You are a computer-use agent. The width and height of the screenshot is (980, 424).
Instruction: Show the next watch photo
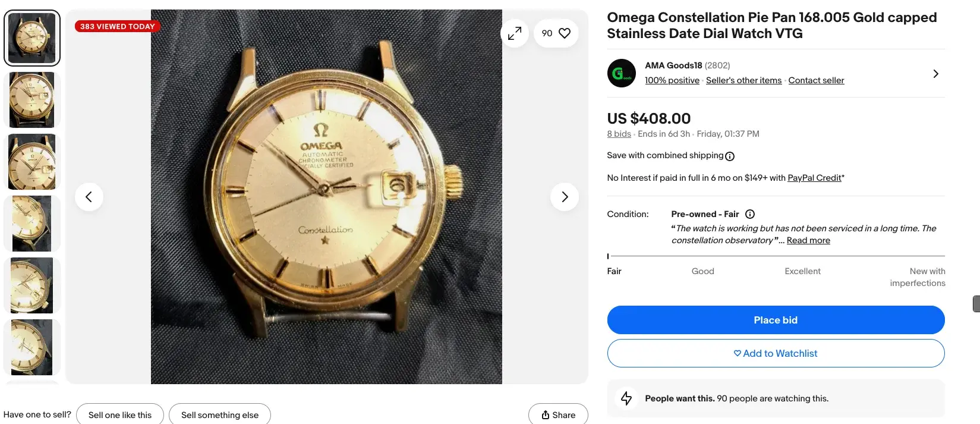565,197
